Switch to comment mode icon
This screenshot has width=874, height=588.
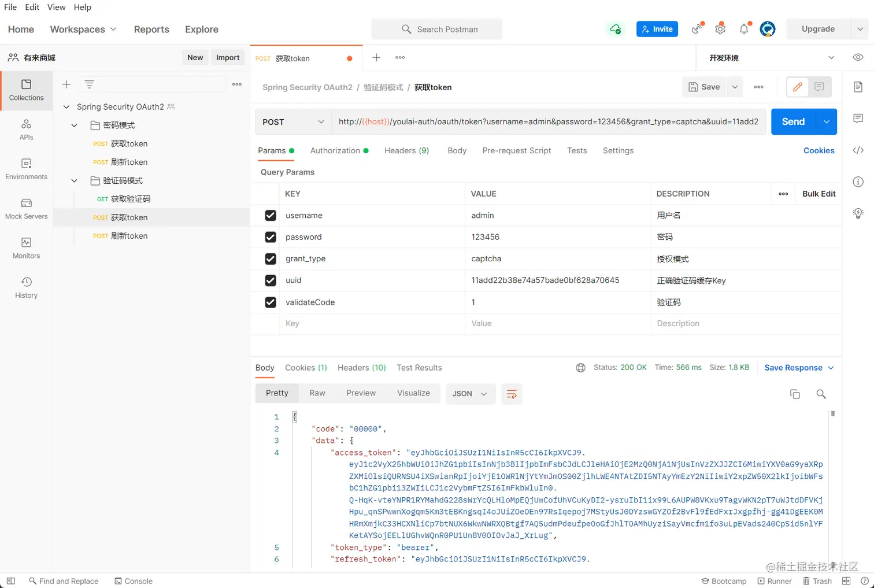point(820,87)
